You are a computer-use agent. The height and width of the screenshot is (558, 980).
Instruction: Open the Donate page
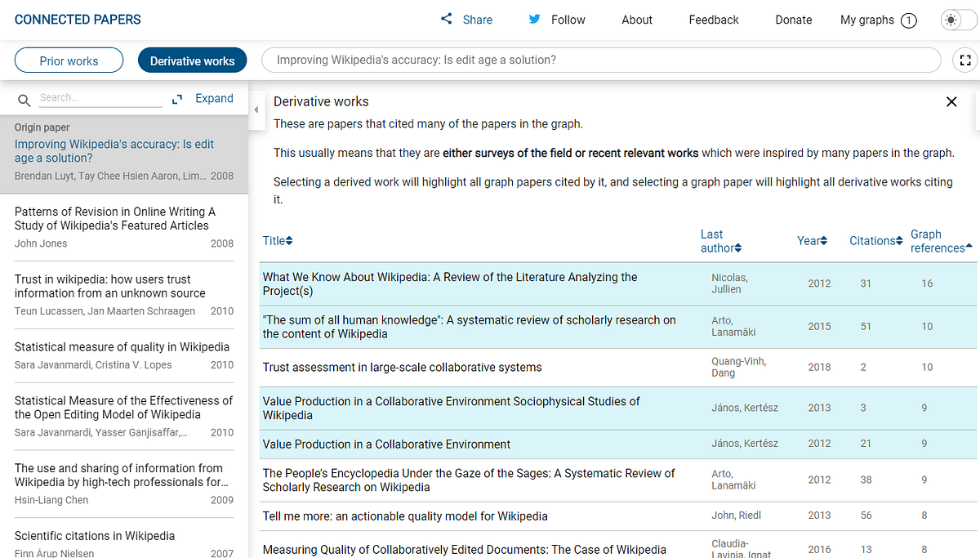tap(794, 20)
